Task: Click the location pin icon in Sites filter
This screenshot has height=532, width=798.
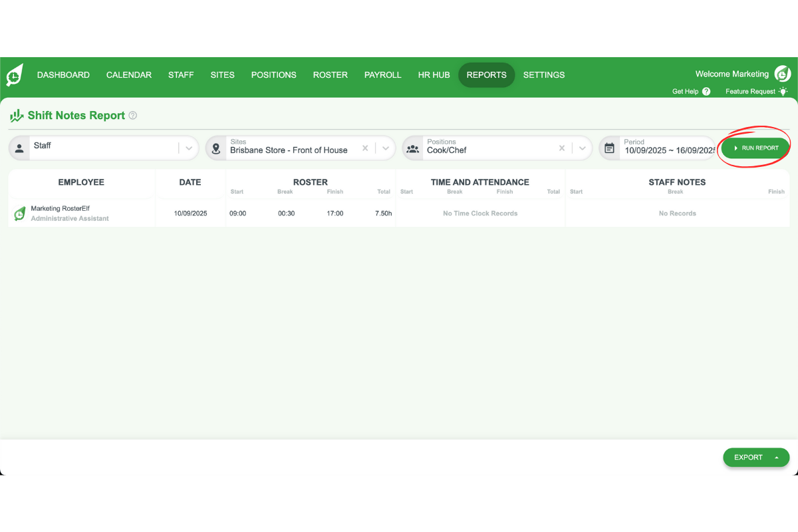Action: 215,148
